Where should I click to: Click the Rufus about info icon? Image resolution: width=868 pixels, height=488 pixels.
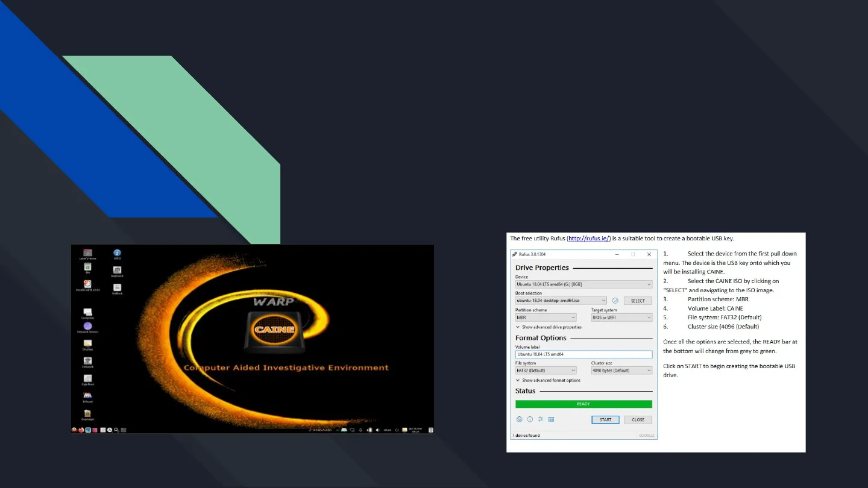tap(530, 419)
